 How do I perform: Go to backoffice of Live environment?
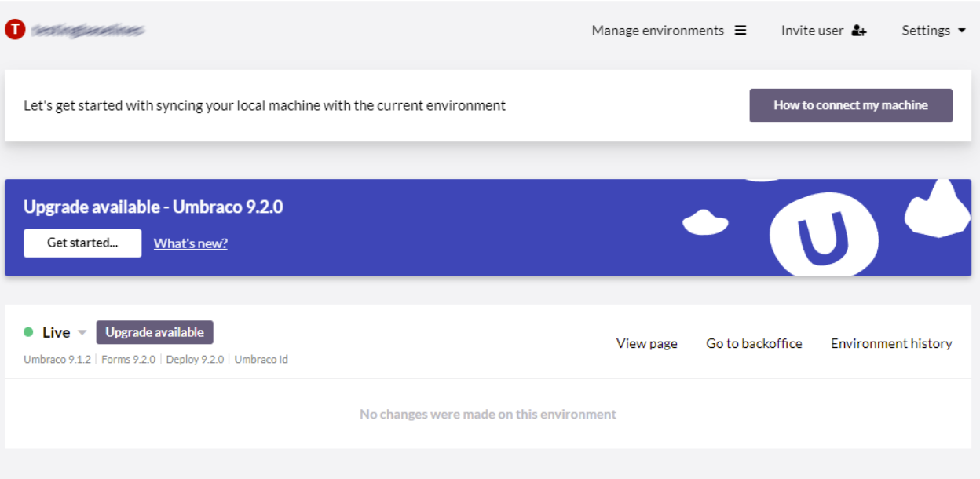(x=754, y=343)
